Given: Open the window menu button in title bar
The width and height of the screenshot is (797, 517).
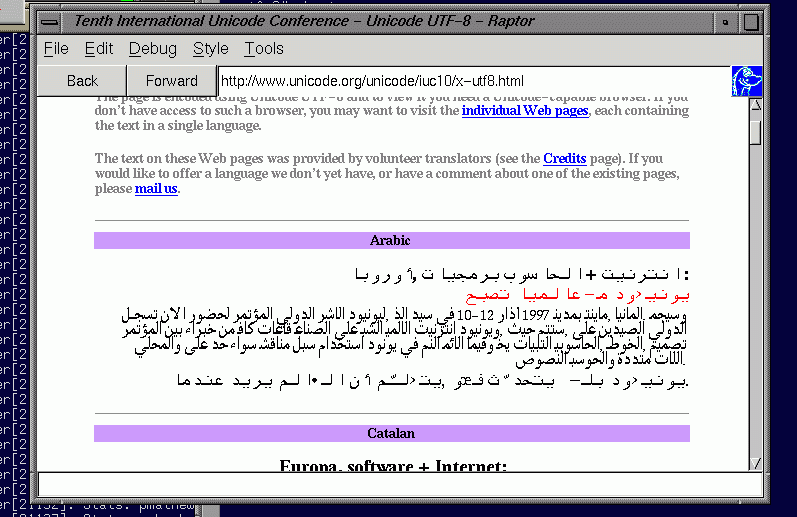Looking at the screenshot, I should pyautogui.click(x=49, y=22).
